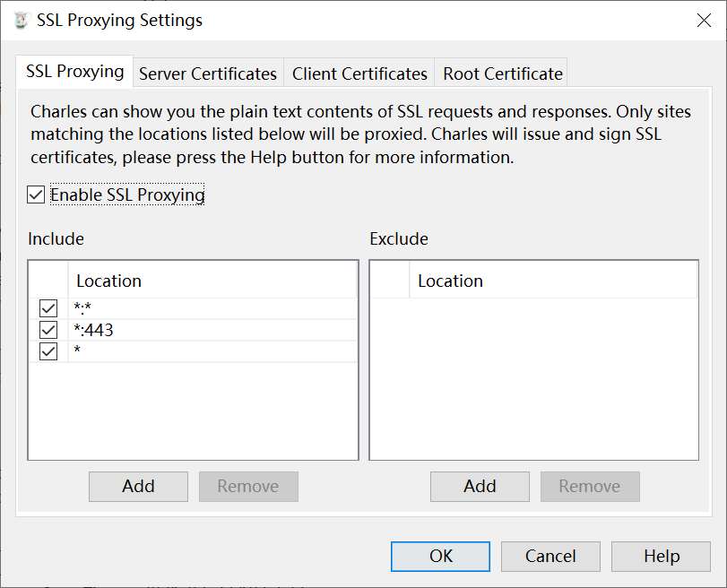Open the Server Certificates tab
Screen dimensions: 727x588
coord(208,73)
